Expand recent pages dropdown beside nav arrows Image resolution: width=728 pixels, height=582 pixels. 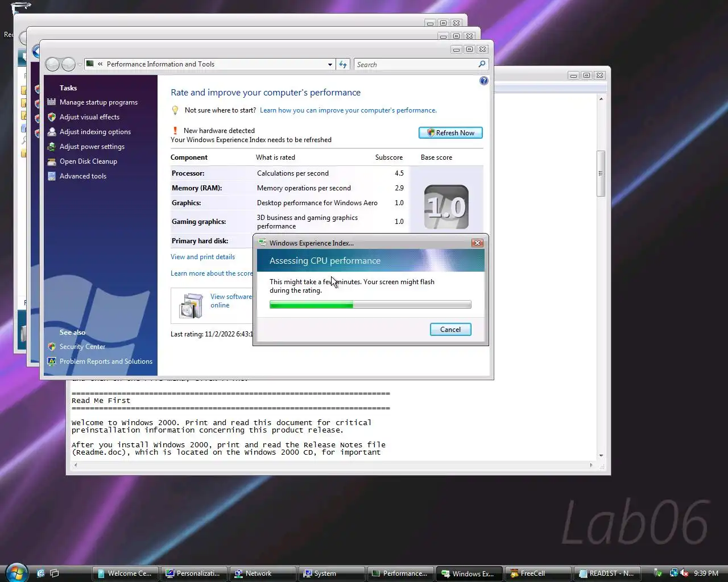[x=80, y=64]
